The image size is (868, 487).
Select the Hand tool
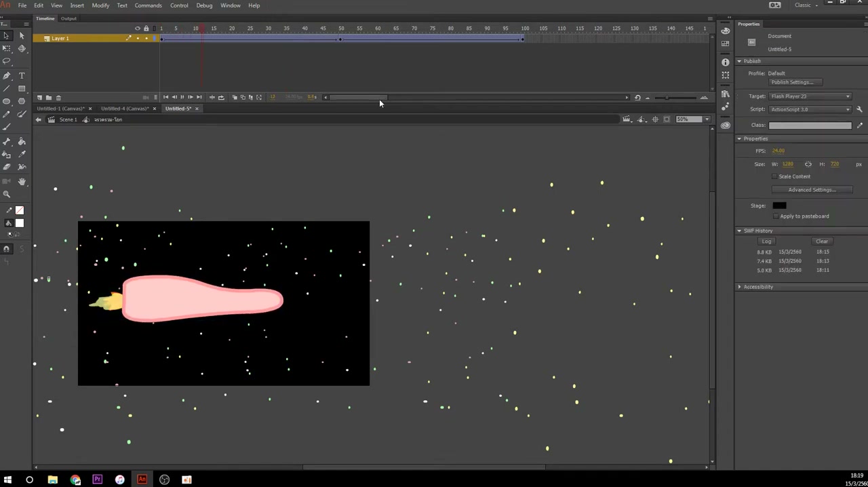click(x=22, y=181)
